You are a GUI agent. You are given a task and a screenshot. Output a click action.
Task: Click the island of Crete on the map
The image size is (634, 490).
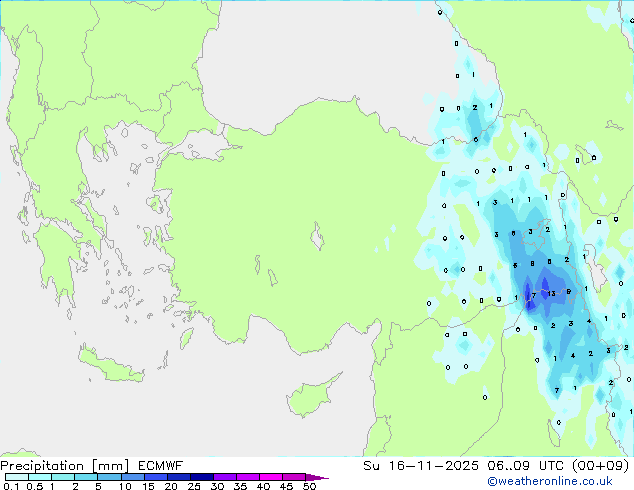click(x=111, y=364)
